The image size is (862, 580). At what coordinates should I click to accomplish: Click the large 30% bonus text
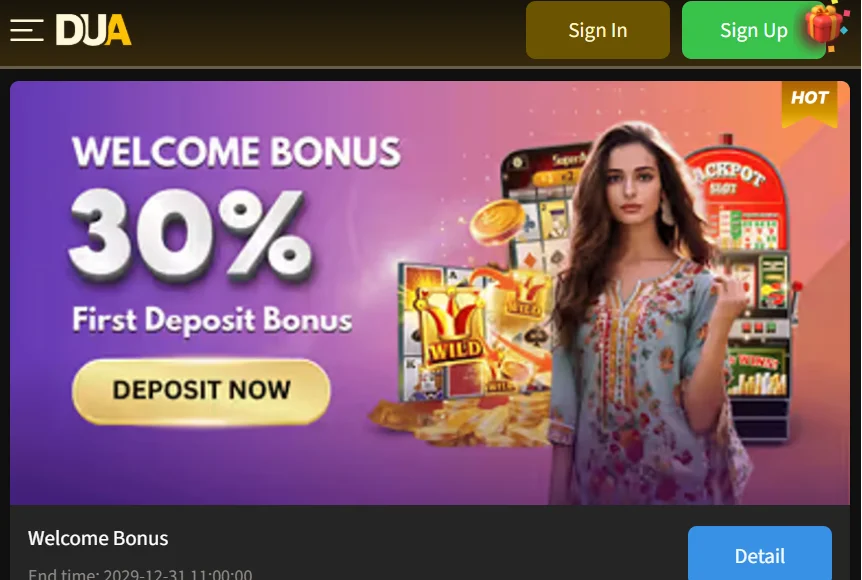pyautogui.click(x=190, y=235)
